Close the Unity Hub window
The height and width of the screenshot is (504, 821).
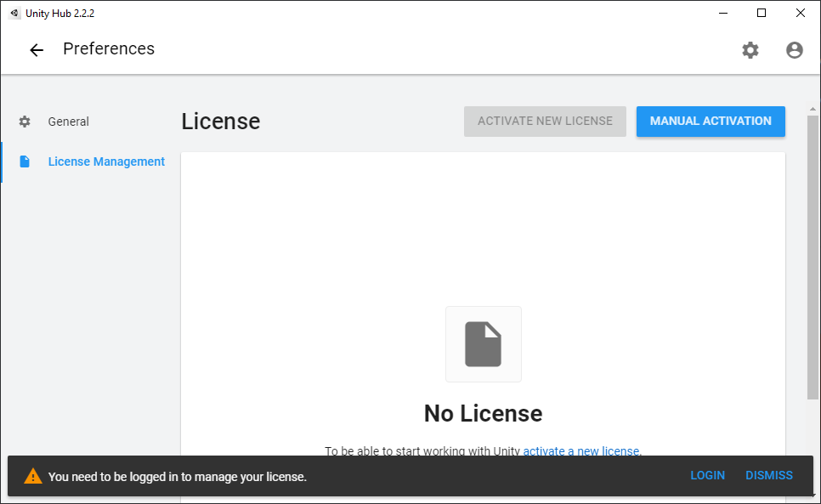(x=800, y=13)
